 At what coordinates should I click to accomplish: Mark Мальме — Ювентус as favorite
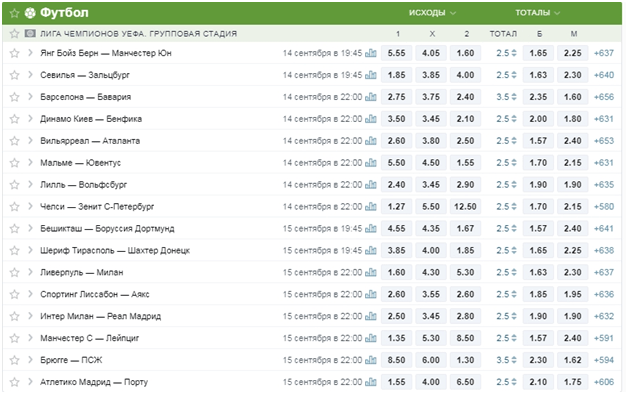click(14, 163)
